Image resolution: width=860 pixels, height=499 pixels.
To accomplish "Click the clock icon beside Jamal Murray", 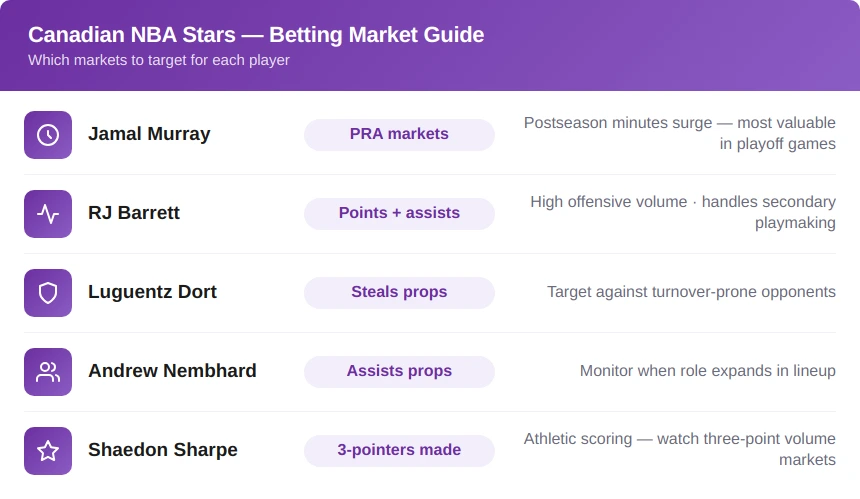I will [48, 135].
